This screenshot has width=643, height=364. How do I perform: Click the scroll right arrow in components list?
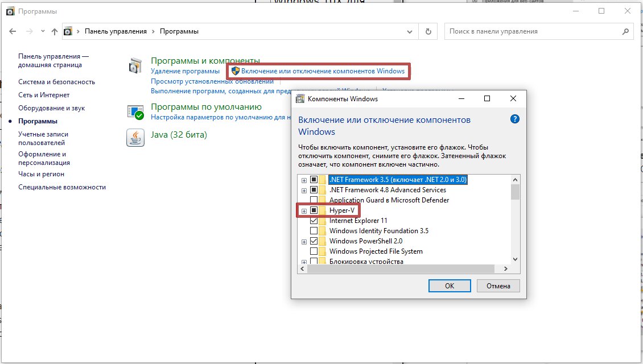click(x=506, y=269)
